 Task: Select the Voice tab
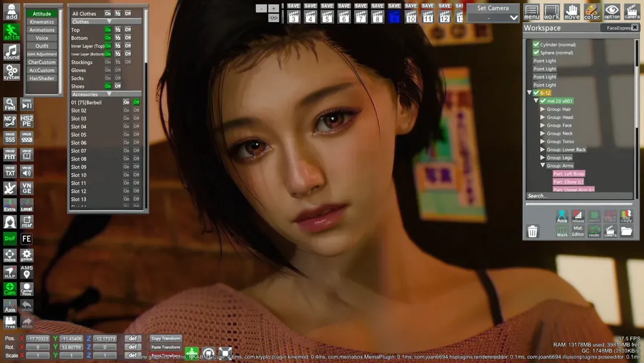(x=42, y=38)
